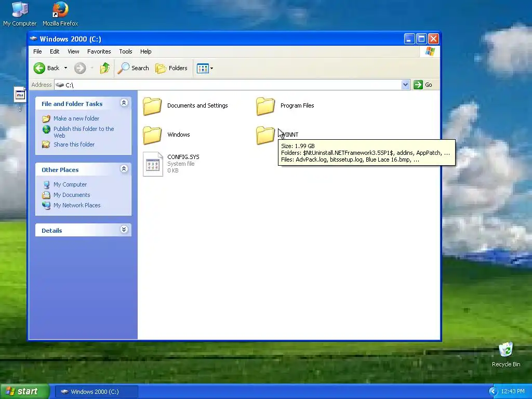Select My Computer desktop icon

point(20,14)
